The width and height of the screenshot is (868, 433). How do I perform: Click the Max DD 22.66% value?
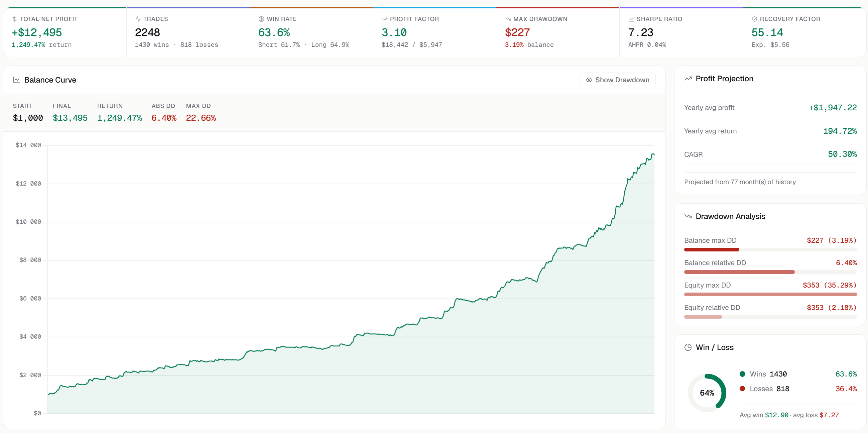(201, 118)
